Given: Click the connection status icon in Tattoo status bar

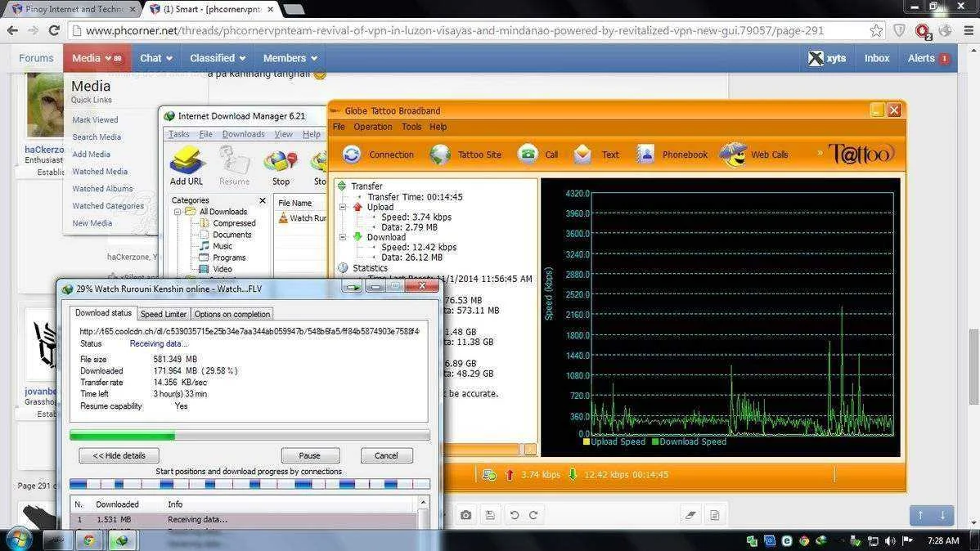Looking at the screenshot, I should click(x=488, y=475).
